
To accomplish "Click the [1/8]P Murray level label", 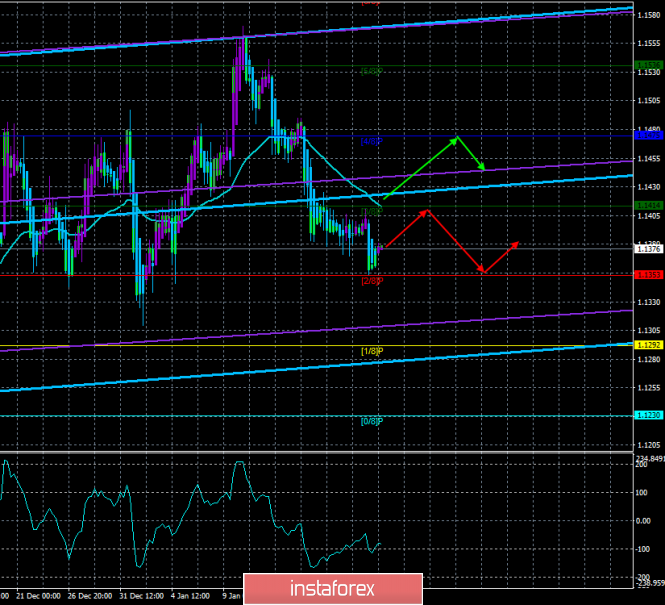I will click(372, 351).
